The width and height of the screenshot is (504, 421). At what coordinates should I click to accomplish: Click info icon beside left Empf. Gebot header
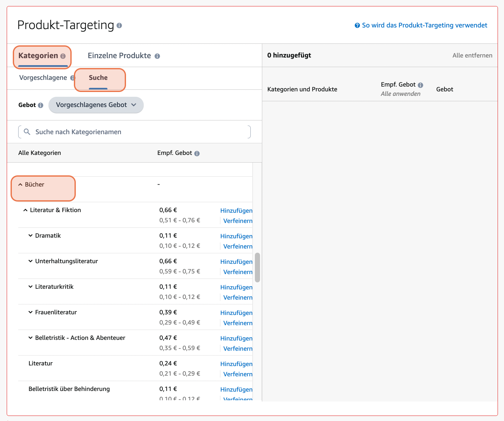197,153
